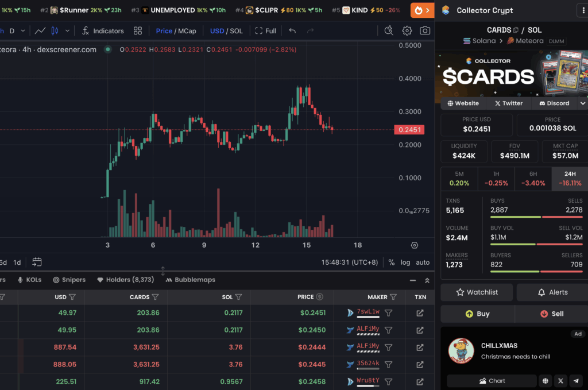Open the chart layout grid icon
Screen dimensions: 588x390
pos(138,31)
